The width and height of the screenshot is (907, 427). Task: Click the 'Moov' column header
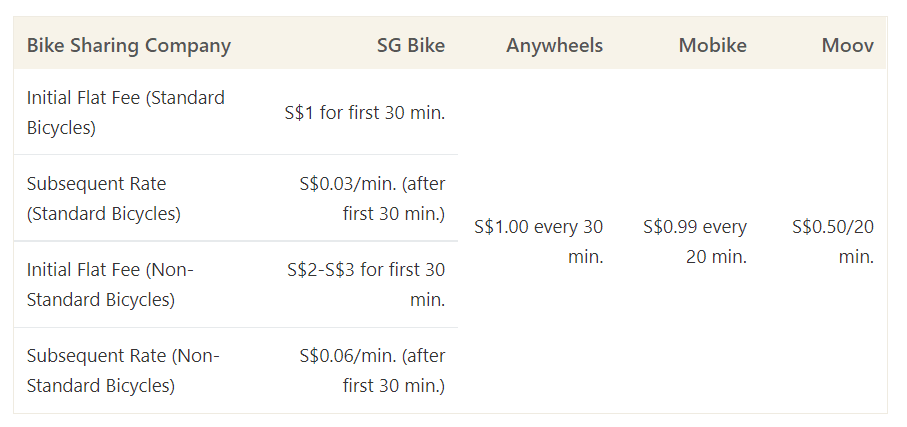click(x=847, y=45)
